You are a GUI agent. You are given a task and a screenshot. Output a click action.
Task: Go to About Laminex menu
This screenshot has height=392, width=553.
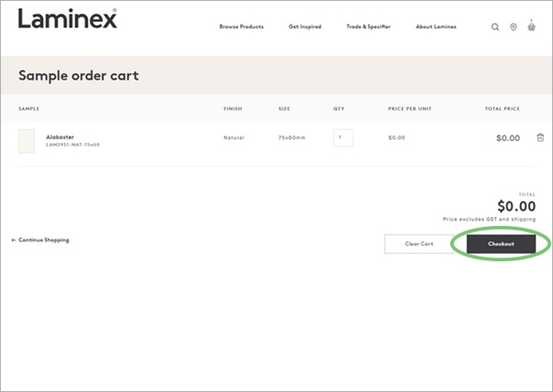click(x=436, y=27)
